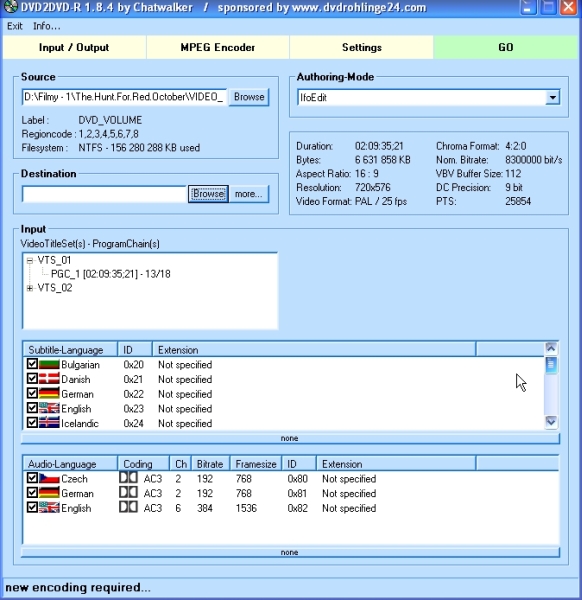
Task: Click the subtitle list scroll up arrow
Action: click(551, 348)
